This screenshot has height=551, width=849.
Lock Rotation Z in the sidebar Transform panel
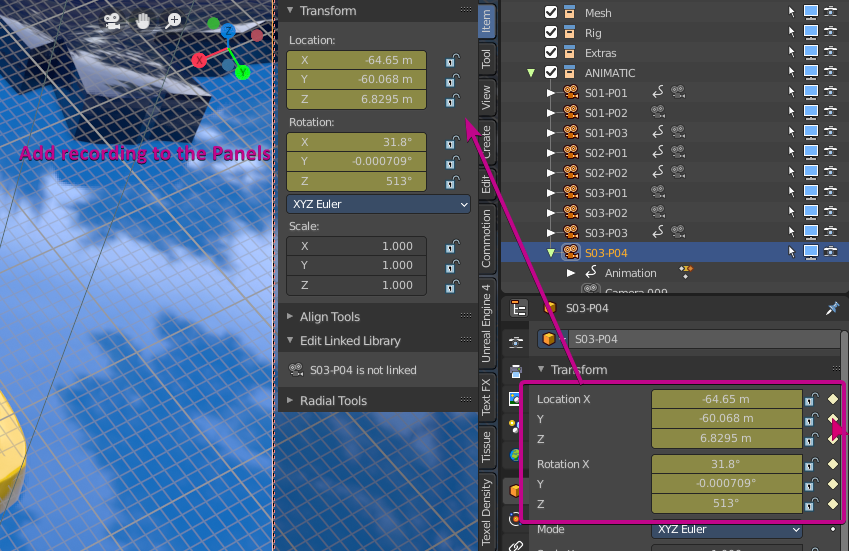click(452, 182)
